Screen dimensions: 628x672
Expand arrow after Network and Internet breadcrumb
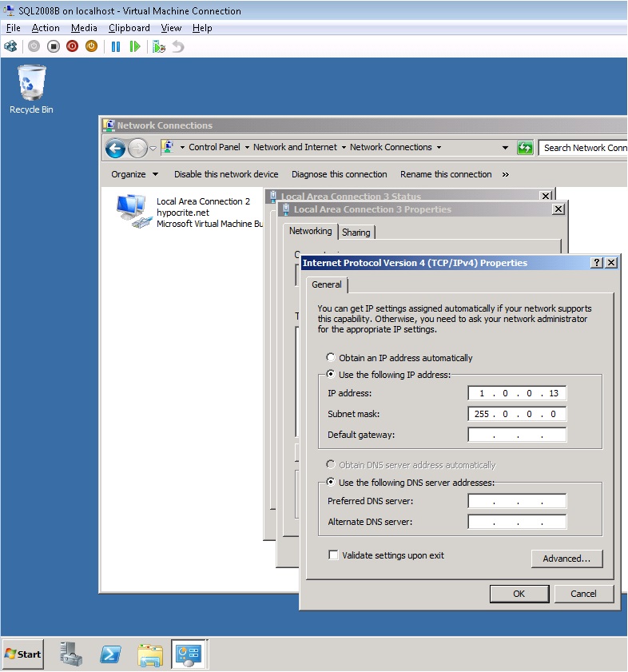point(344,147)
